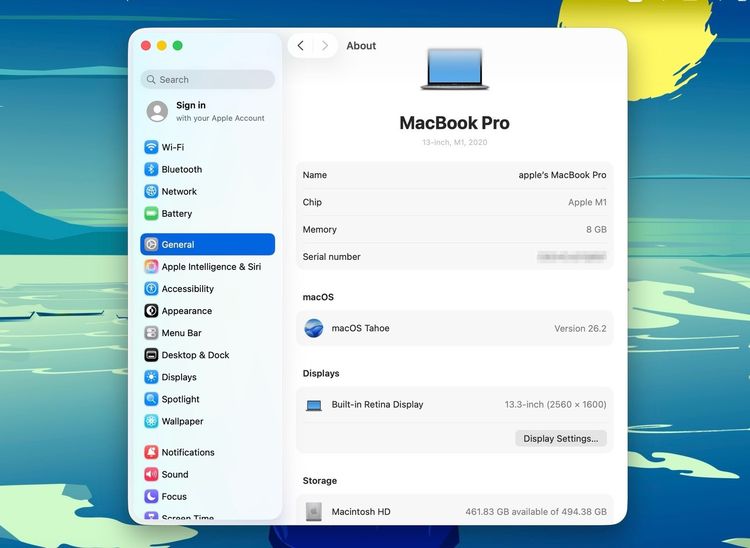Select Bluetooth label in the sidebar
The height and width of the screenshot is (548, 750).
click(182, 169)
